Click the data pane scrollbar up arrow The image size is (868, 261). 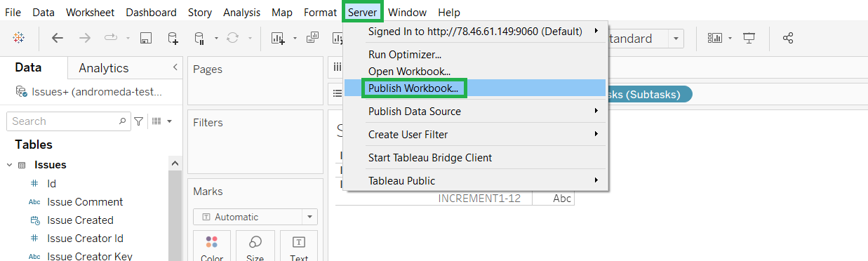tap(175, 163)
